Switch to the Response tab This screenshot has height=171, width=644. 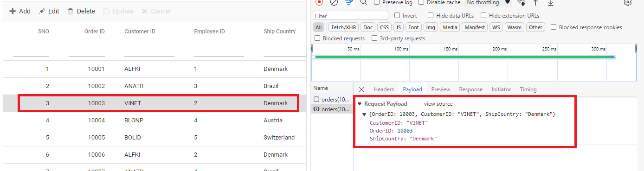point(470,89)
